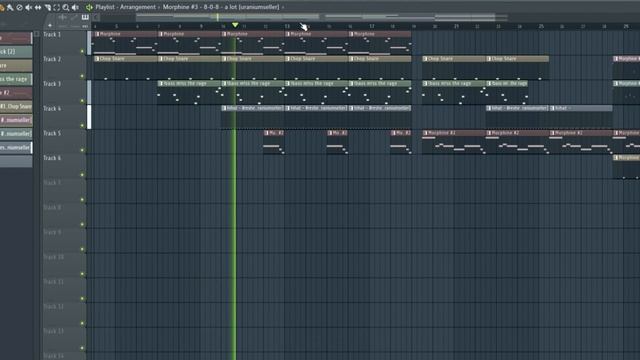This screenshot has height=360, width=640.
Task: Select the Track 3 header
Action: [x=64, y=92]
